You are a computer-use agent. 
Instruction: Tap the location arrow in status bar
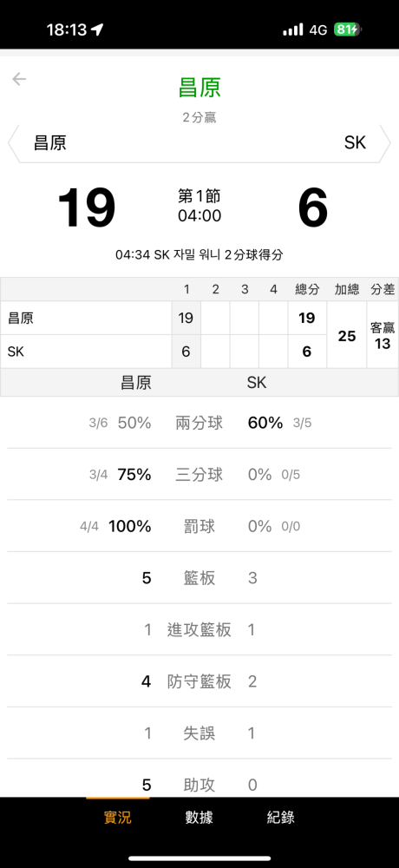pos(97,30)
